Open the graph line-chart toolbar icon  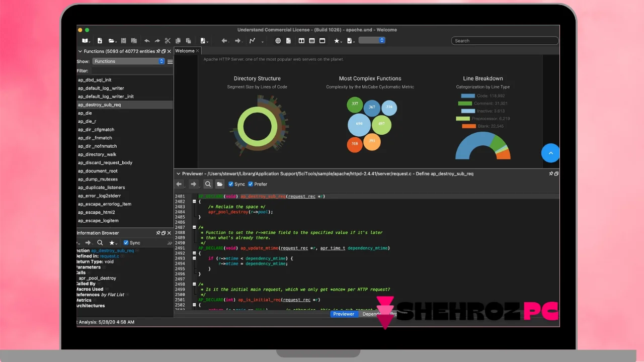pyautogui.click(x=252, y=41)
